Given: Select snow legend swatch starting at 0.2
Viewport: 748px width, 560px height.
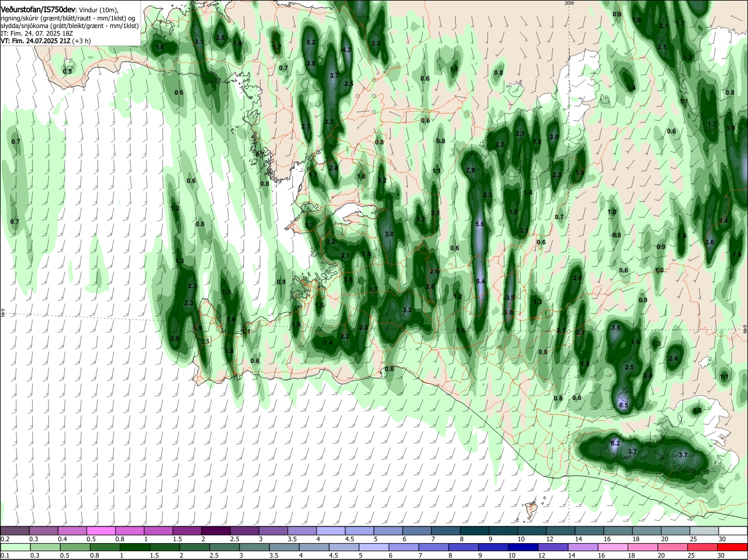Looking at the screenshot, I should [15, 531].
